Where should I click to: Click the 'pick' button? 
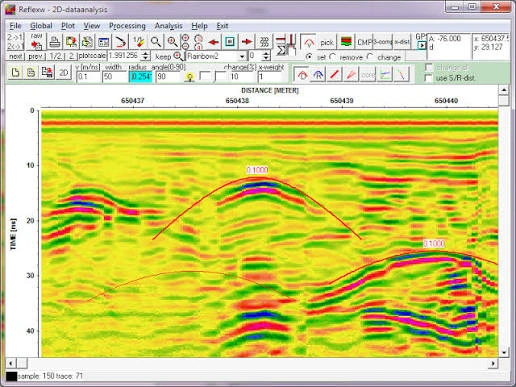pos(327,42)
